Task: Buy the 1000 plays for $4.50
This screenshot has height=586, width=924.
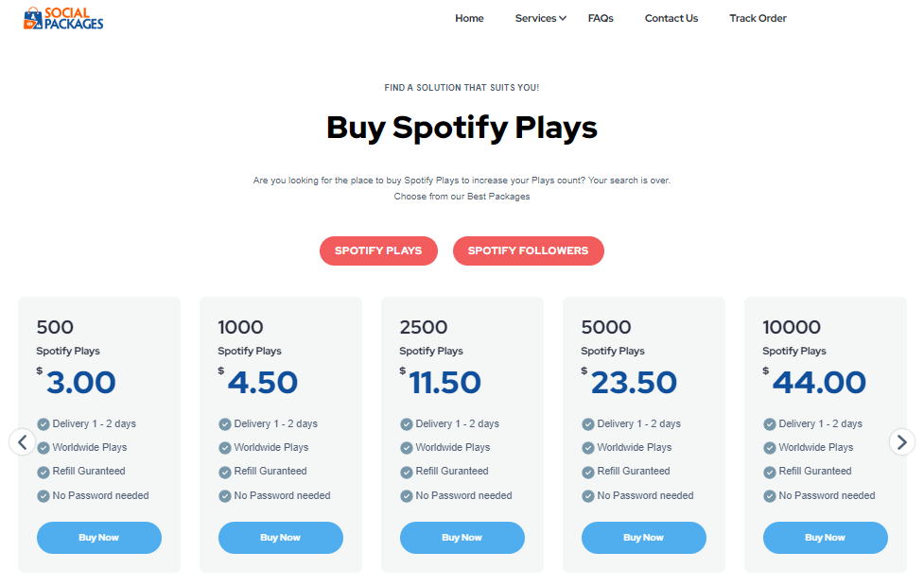Action: click(281, 538)
